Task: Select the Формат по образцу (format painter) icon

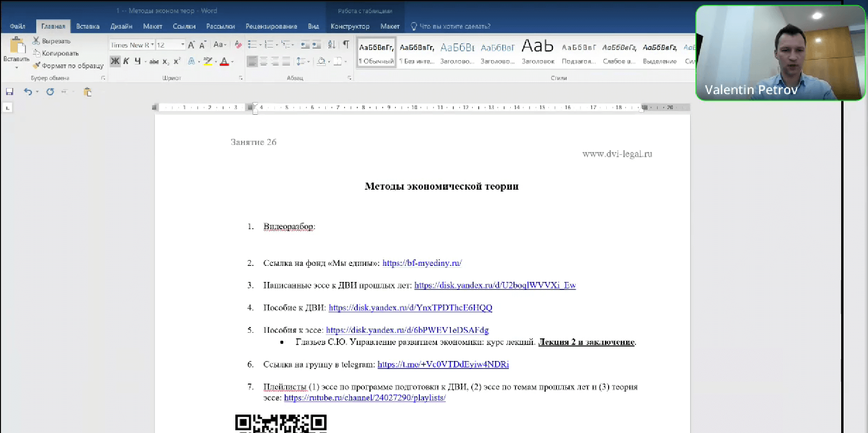Action: [37, 65]
